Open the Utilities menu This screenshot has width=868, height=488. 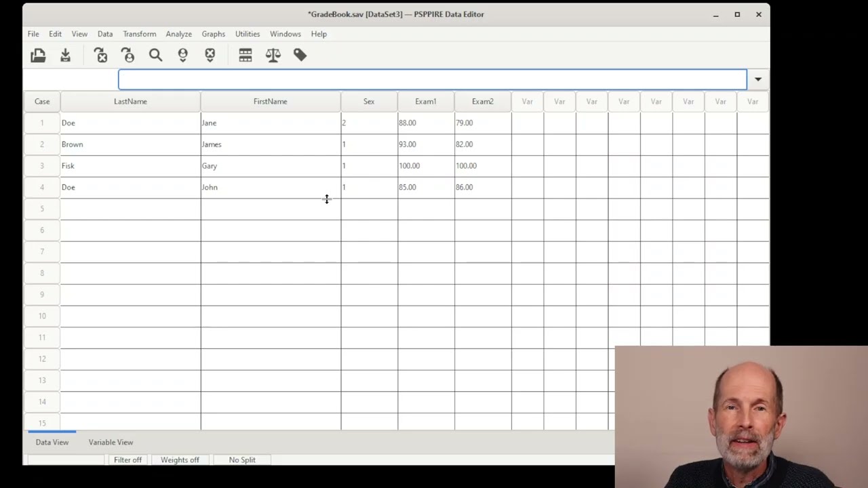(x=248, y=34)
